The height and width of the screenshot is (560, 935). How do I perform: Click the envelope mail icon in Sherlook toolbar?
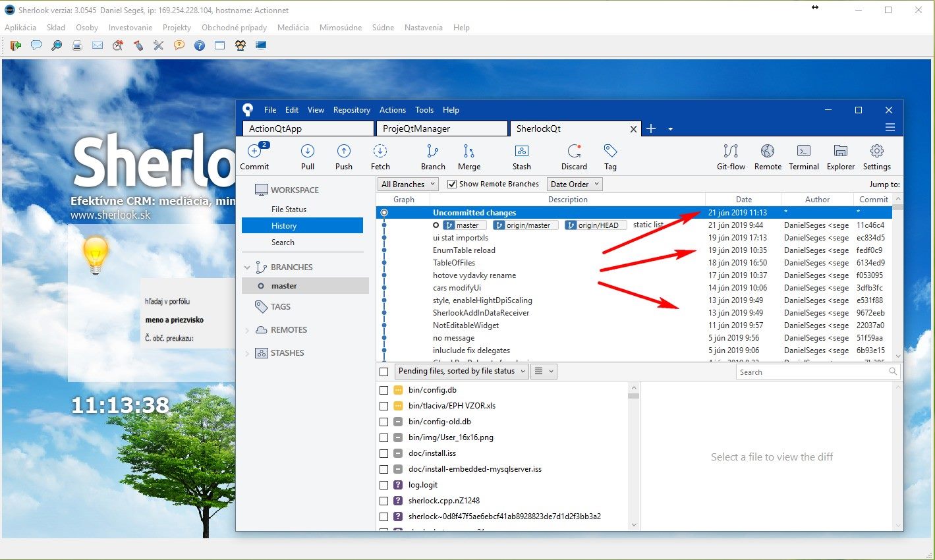pyautogui.click(x=98, y=45)
